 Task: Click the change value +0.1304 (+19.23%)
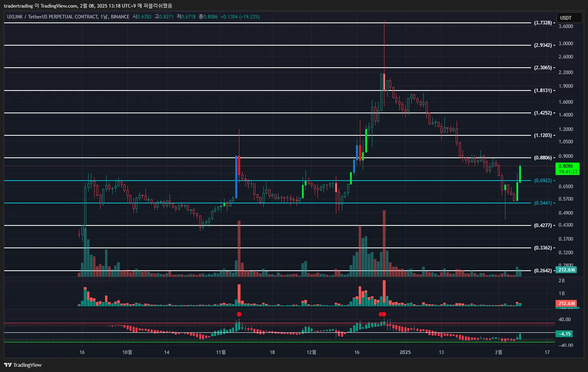pyautogui.click(x=240, y=17)
